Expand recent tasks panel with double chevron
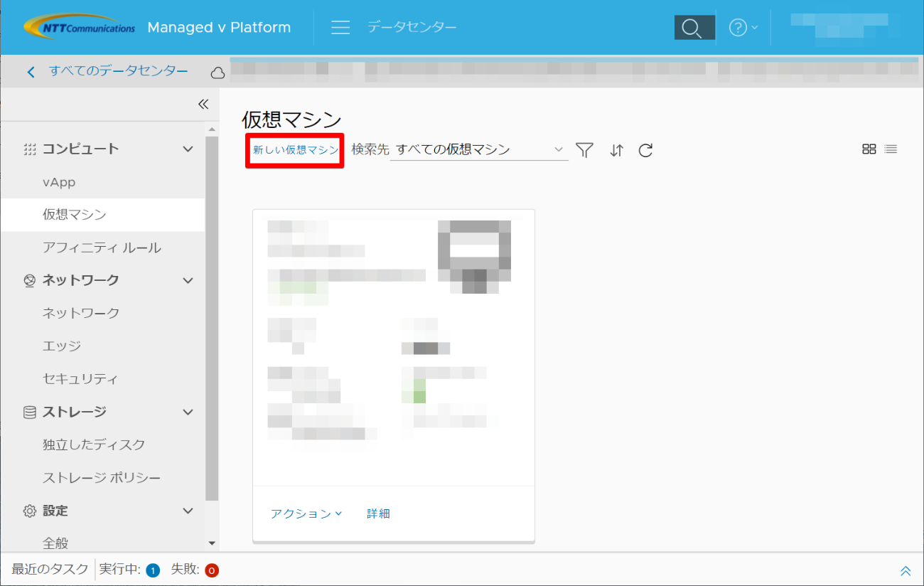The height and width of the screenshot is (586, 924). [x=906, y=570]
